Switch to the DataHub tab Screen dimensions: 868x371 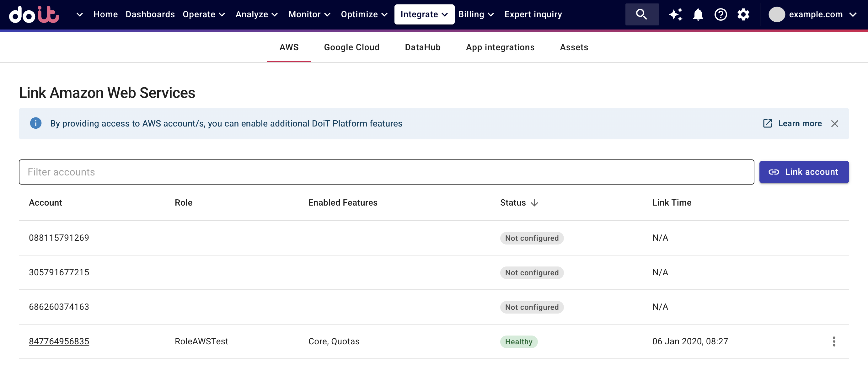pos(422,47)
